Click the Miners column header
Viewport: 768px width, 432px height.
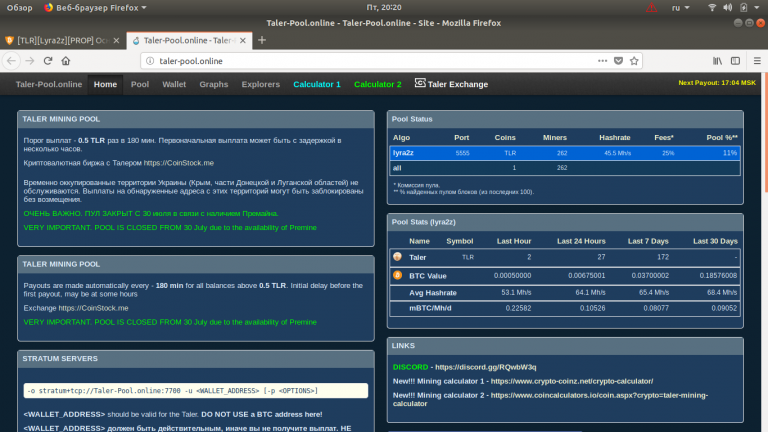tap(554, 138)
